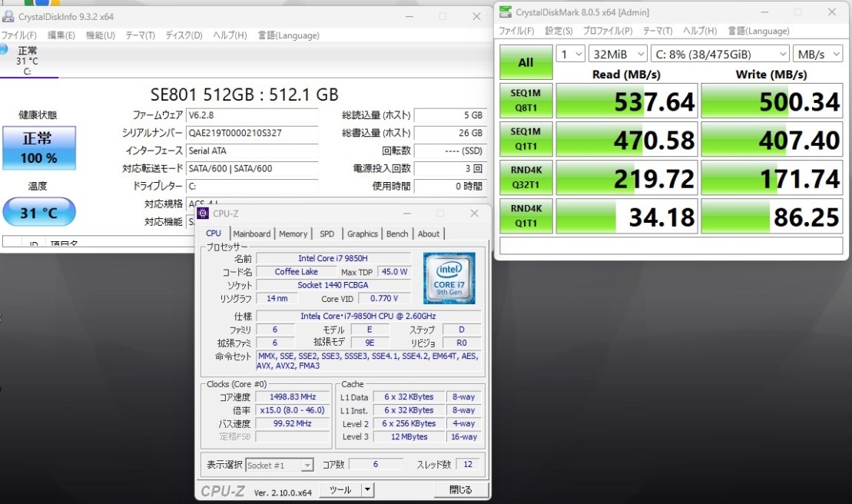This screenshot has height=504, width=852.
Task: Minimize the CrystalDiskMark window
Action: (764, 12)
